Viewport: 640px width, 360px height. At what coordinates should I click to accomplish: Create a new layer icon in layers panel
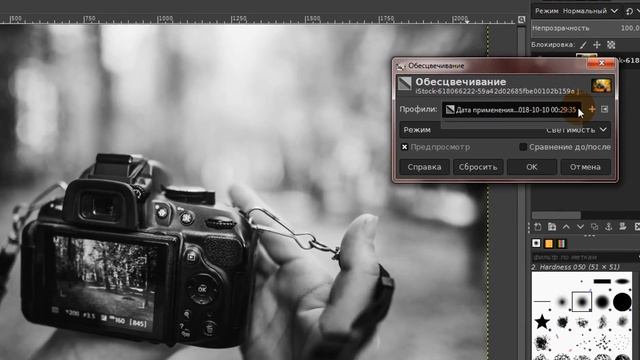538,227
